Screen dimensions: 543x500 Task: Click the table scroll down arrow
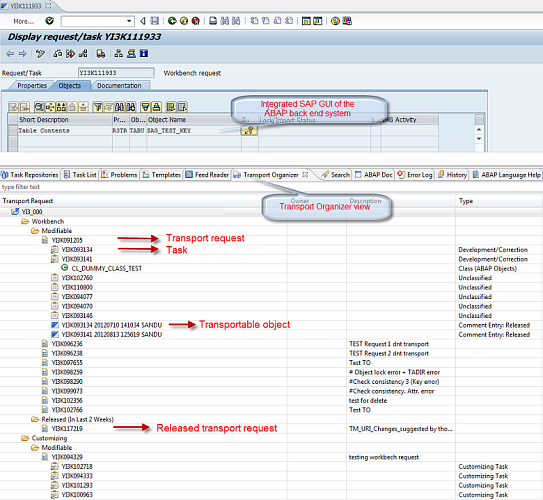[479, 139]
